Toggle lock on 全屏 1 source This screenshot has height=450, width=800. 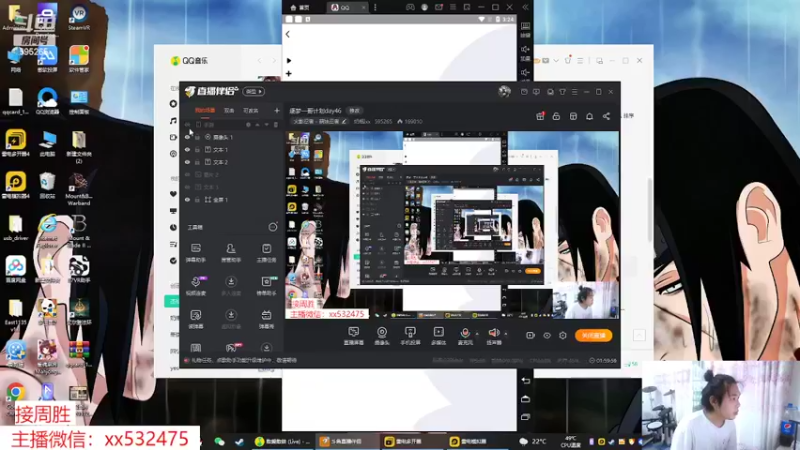[197, 200]
